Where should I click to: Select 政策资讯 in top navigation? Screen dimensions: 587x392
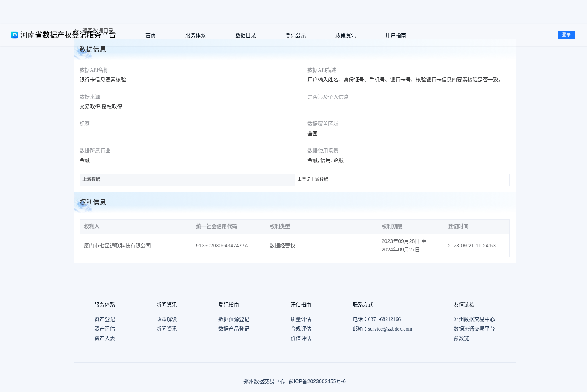346,35
